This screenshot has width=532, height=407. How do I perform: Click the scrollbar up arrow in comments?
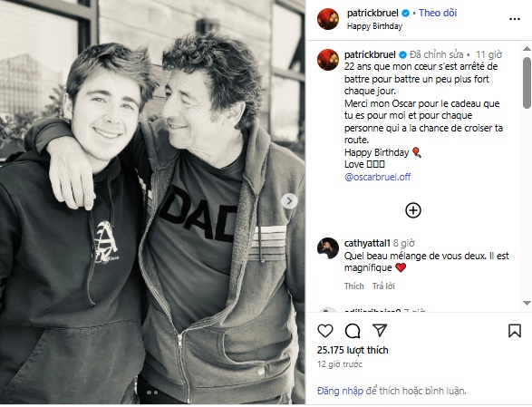pyautogui.click(x=527, y=49)
